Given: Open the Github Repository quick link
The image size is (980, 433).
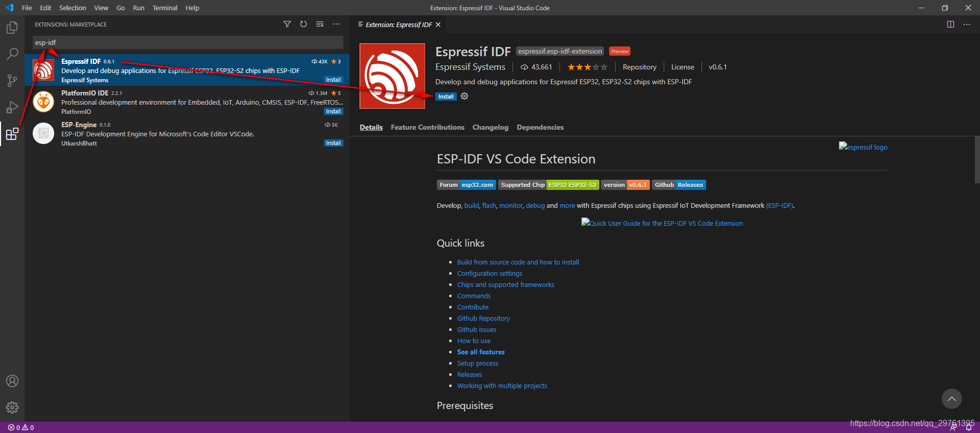Looking at the screenshot, I should (x=483, y=318).
